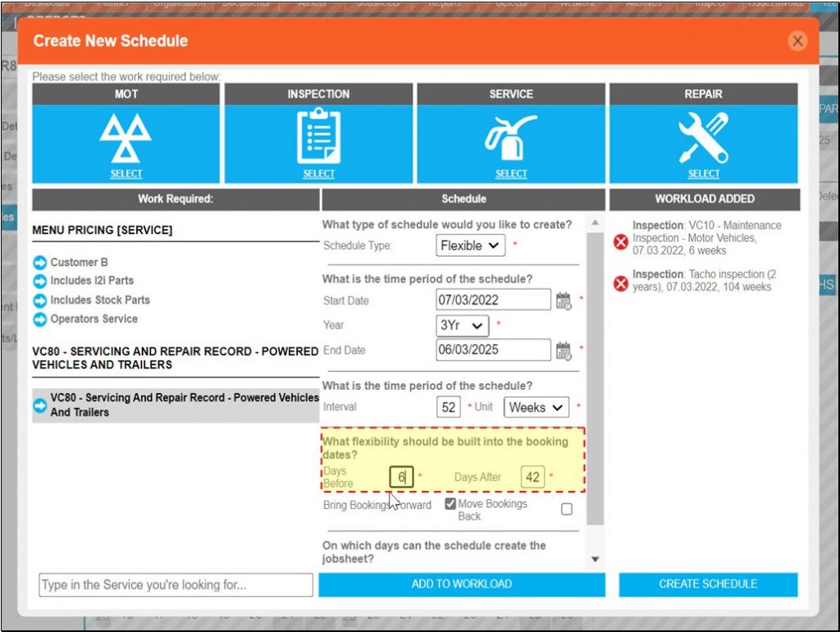Open the Schedule Type dropdown showing Flexible
The height and width of the screenshot is (632, 840).
[470, 245]
